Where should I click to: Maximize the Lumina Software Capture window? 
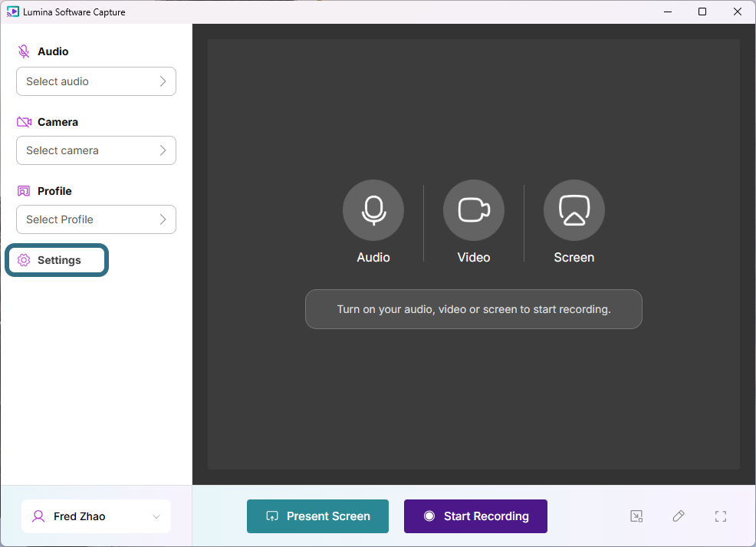[x=702, y=12]
